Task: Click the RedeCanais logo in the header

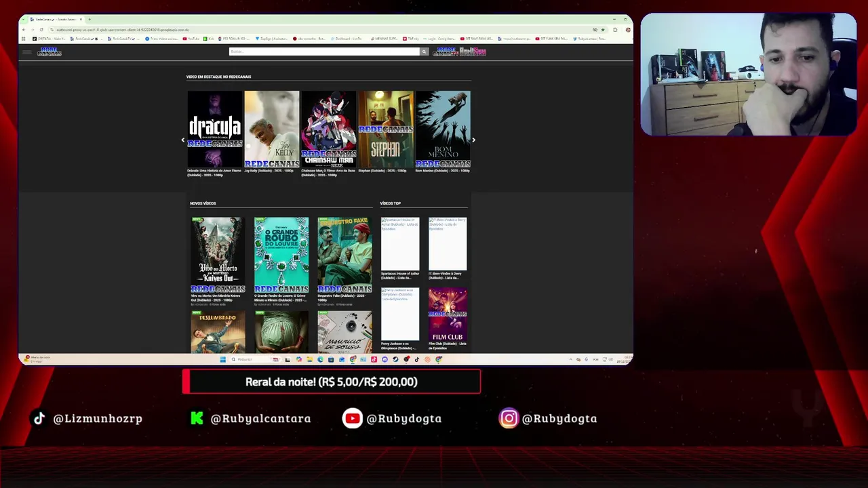Action: pyautogui.click(x=49, y=52)
